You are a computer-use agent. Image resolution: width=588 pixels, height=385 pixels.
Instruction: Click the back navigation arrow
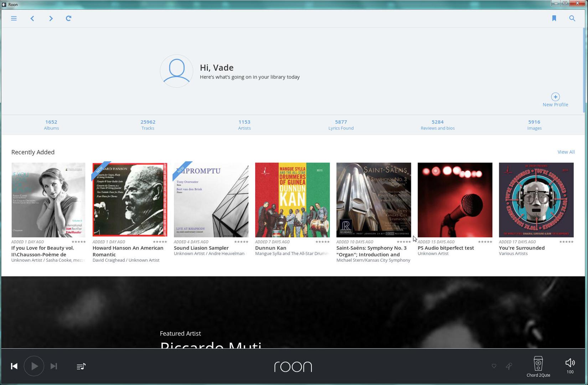click(32, 18)
